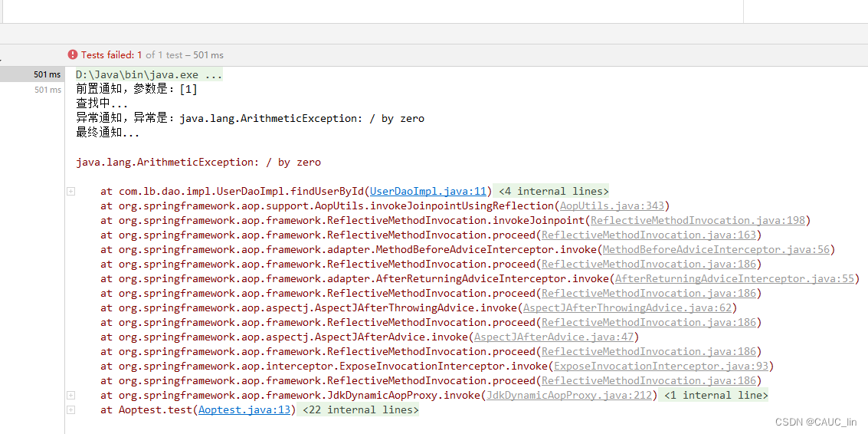The width and height of the screenshot is (868, 434).
Task: Open the AfterReturningAdviceInterceptor.java:55 link
Action: pyautogui.click(x=735, y=278)
